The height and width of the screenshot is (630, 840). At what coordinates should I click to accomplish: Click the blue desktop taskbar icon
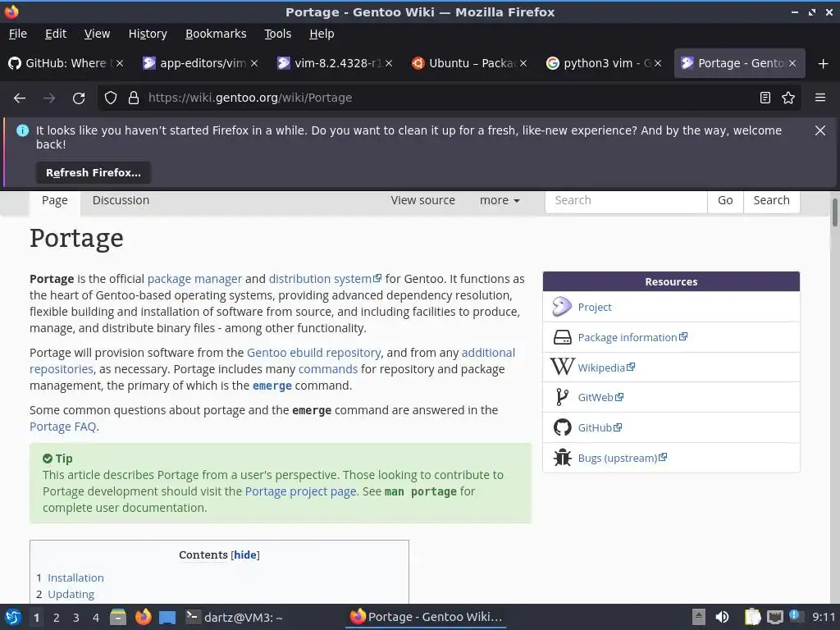(x=167, y=618)
